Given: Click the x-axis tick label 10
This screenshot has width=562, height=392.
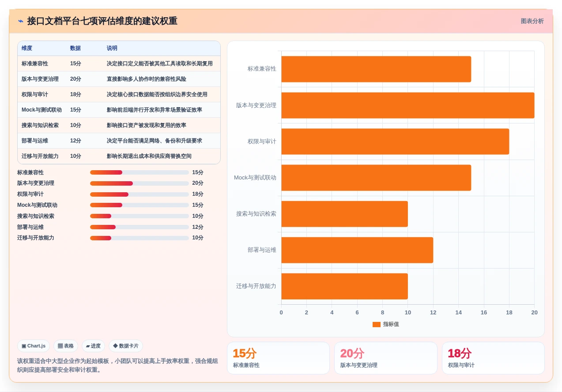Looking at the screenshot, I should (408, 313).
